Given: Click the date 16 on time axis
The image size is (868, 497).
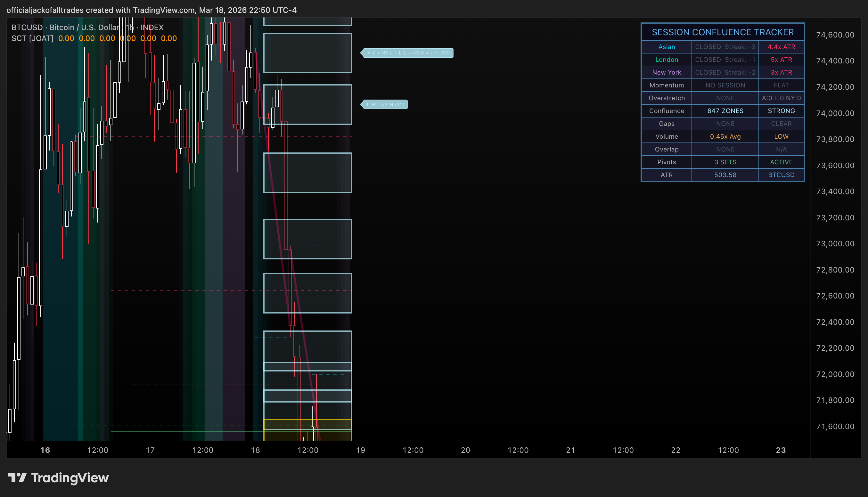Looking at the screenshot, I should click(x=45, y=450).
